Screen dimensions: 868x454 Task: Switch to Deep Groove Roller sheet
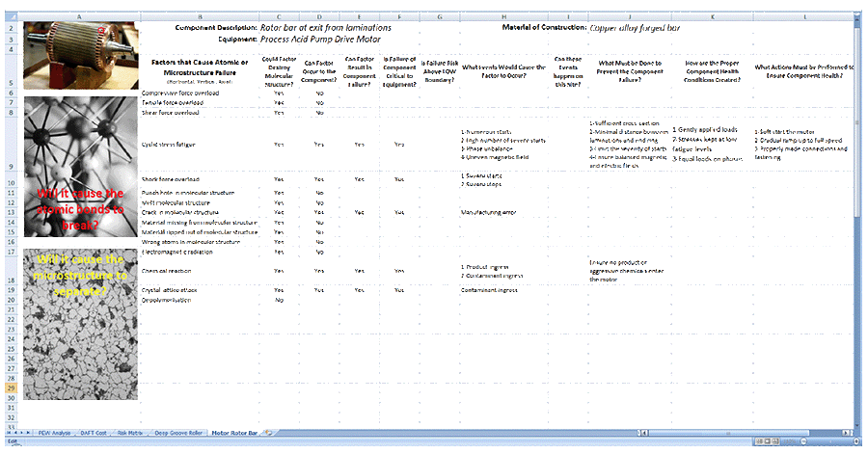(178, 433)
